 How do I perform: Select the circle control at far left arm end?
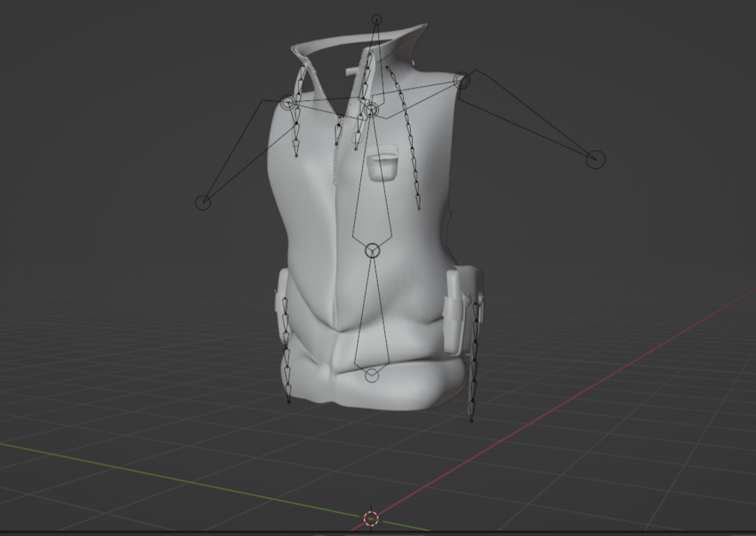[203, 202]
